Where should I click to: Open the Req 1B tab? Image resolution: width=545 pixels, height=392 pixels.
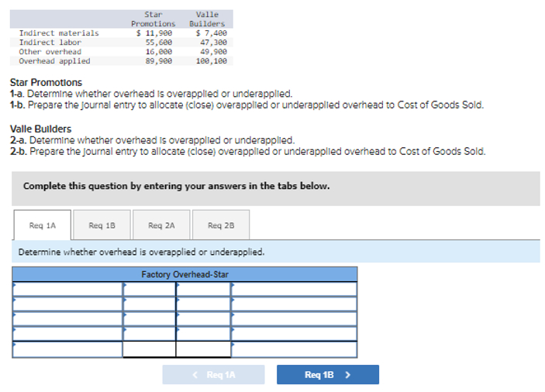click(102, 225)
